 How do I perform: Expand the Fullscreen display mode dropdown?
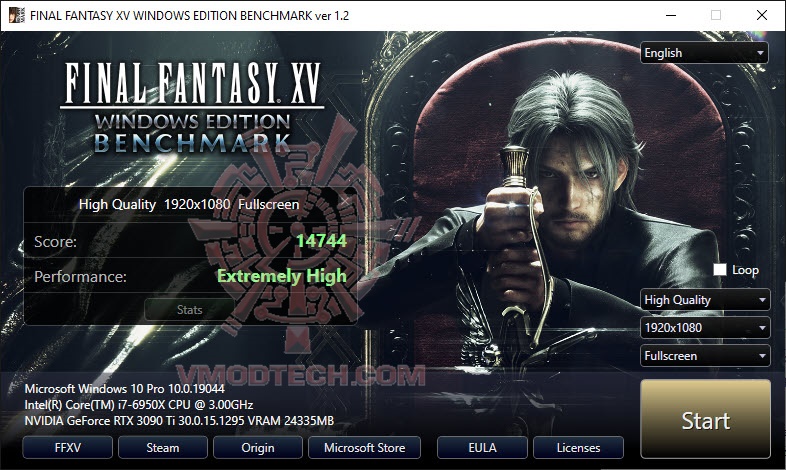coord(705,356)
